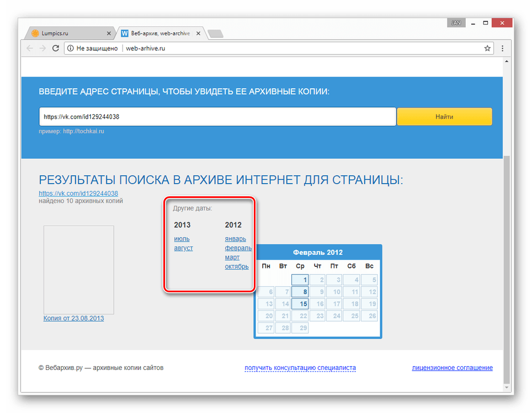Select октябрь under 2012
The width and height of the screenshot is (532, 413).
[236, 267]
